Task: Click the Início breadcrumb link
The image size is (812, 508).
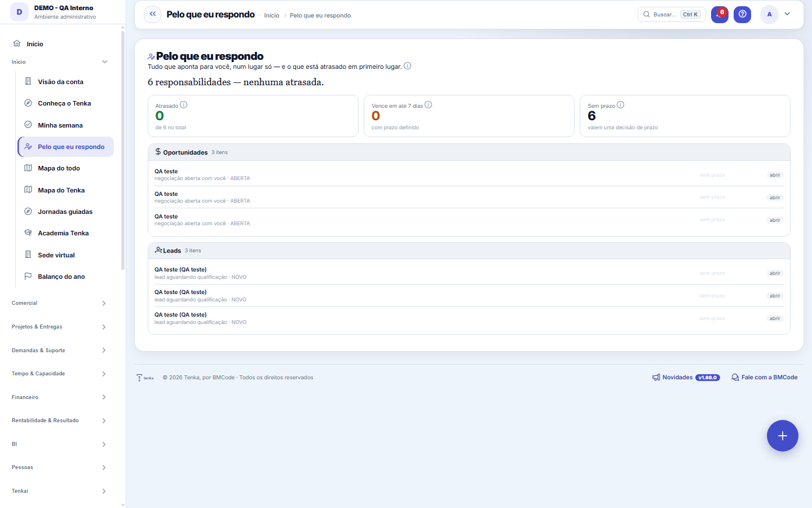Action: point(272,15)
